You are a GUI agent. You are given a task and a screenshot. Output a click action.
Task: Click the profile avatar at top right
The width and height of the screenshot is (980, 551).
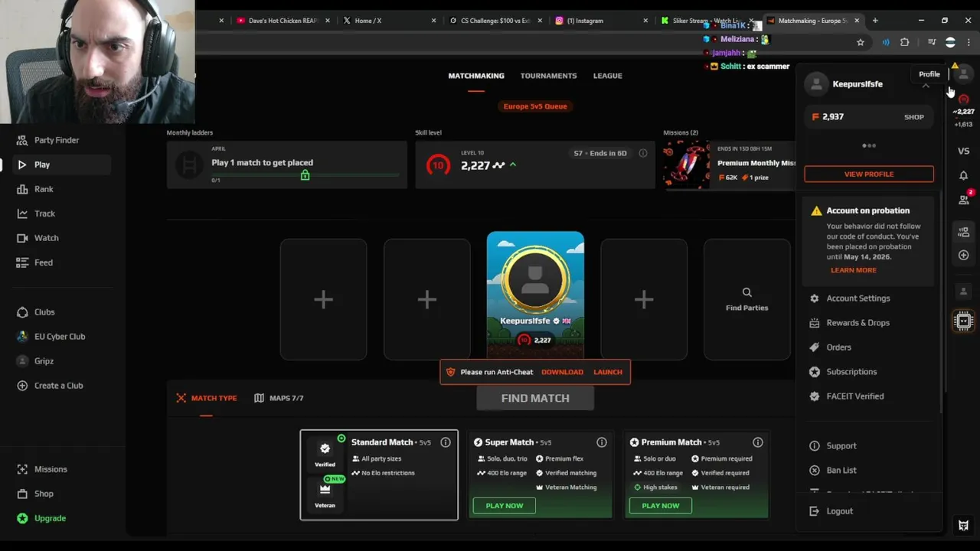963,73
